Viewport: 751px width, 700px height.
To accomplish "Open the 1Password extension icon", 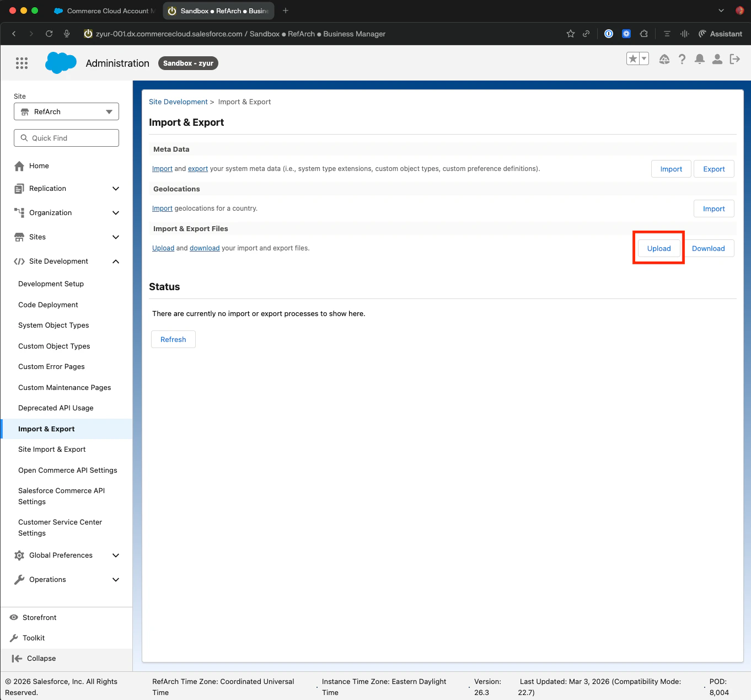I will point(609,34).
